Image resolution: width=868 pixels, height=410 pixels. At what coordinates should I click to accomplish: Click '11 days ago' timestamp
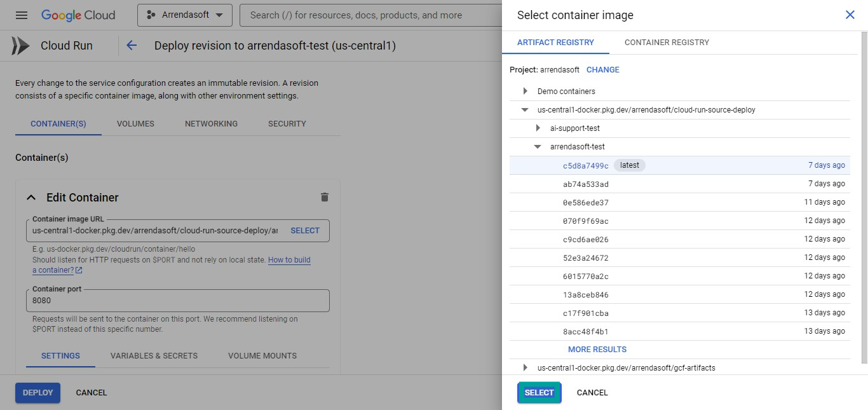click(825, 202)
